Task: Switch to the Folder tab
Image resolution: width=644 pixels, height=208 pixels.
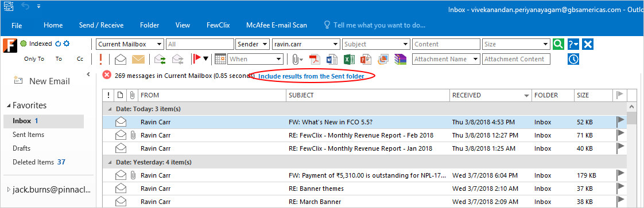Action: click(x=149, y=25)
